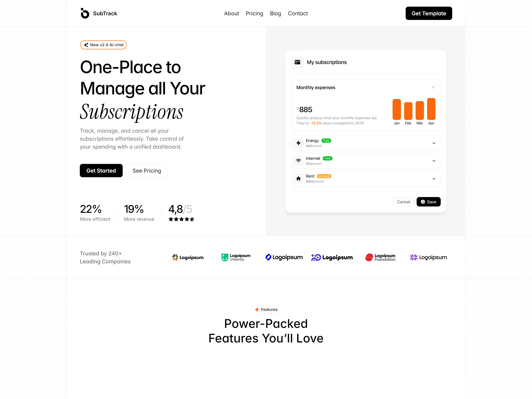Click the See Pricing button
The image size is (532, 399).
pos(147,171)
